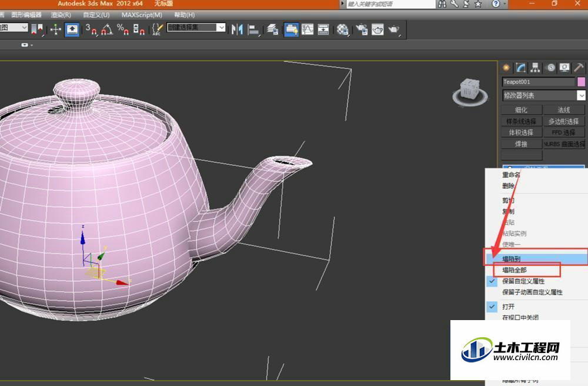Open the Schematic View icon
This screenshot has height=386, width=588.
click(323, 29)
